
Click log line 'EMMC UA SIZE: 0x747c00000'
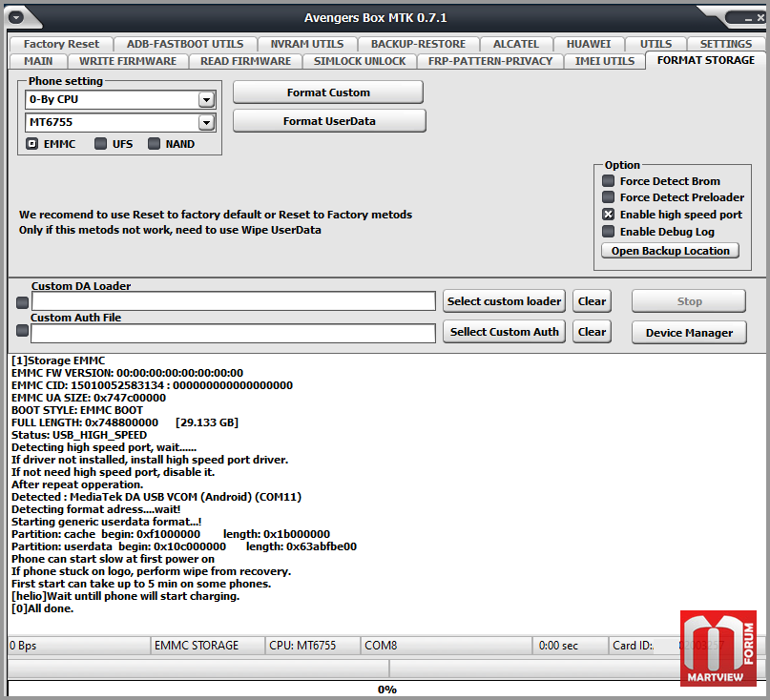click(x=89, y=398)
